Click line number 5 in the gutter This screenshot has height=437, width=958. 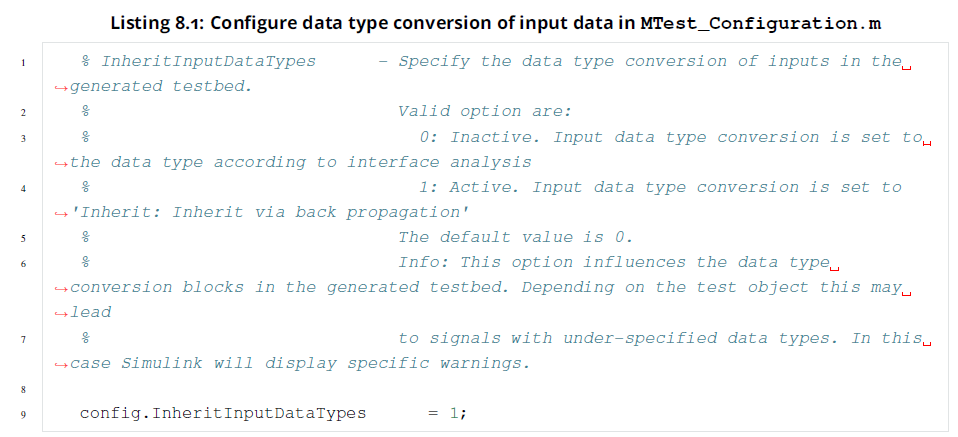(x=21, y=238)
